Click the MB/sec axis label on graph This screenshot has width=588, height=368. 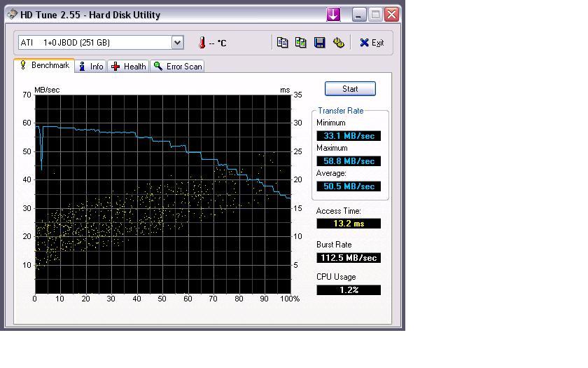coord(47,90)
